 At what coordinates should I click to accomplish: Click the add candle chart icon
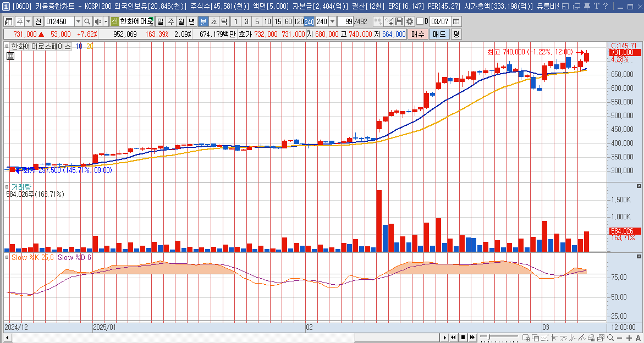click(x=378, y=21)
